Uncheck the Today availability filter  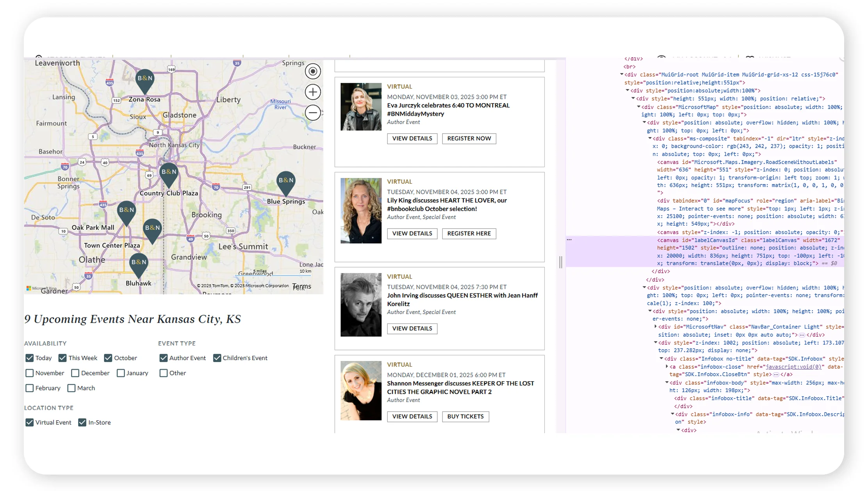coord(30,358)
